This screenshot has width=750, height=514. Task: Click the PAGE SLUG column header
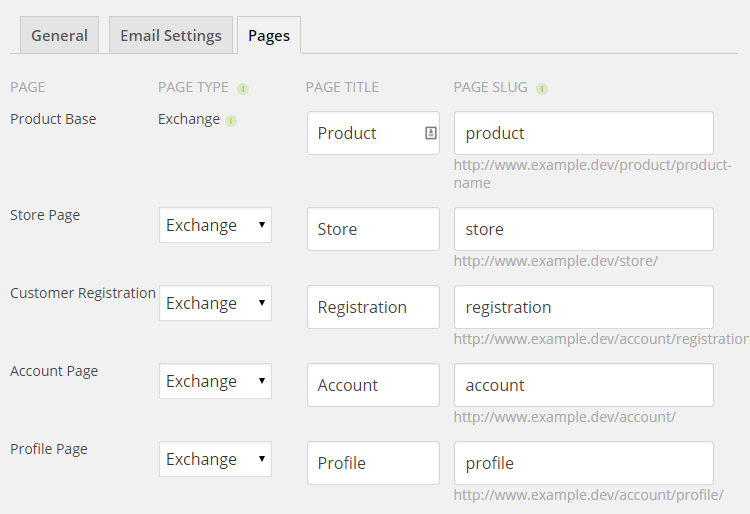[x=491, y=87]
